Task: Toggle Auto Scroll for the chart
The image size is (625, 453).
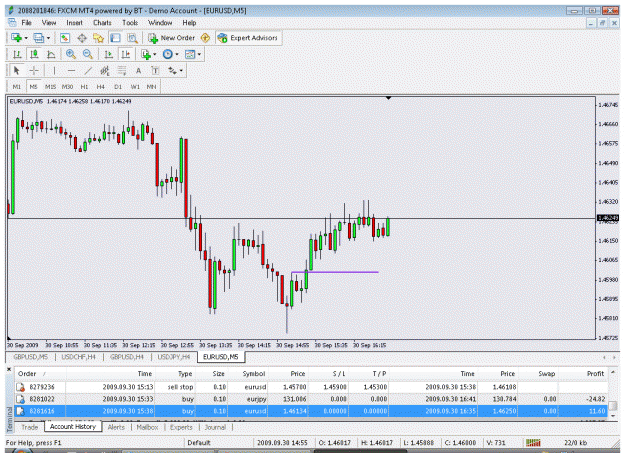Action: tap(108, 54)
